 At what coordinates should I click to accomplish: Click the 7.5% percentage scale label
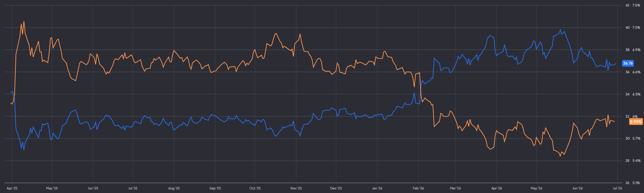pyautogui.click(x=636, y=5)
